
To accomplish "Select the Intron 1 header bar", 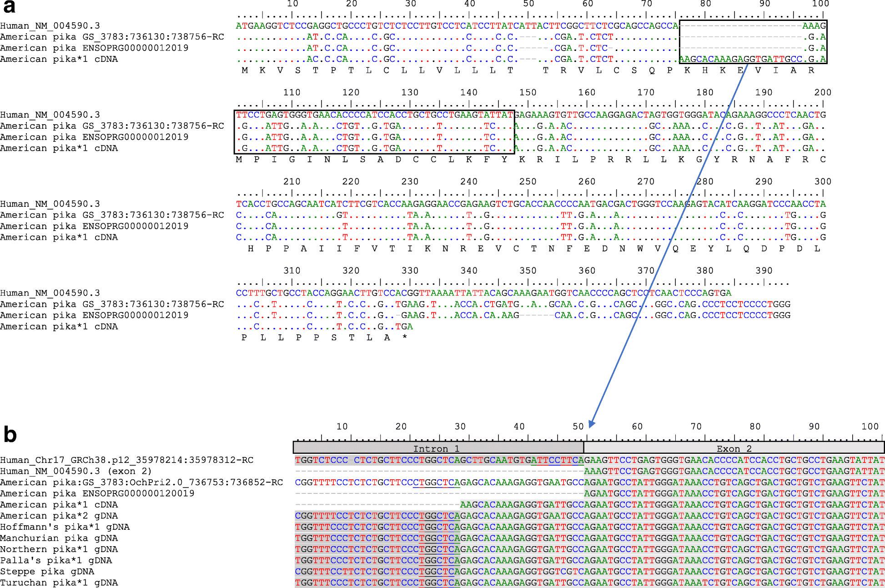I will click(438, 448).
